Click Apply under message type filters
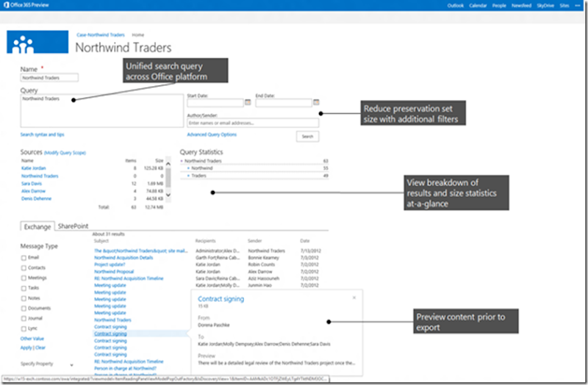This screenshot has height=385, width=588. (x=26, y=348)
